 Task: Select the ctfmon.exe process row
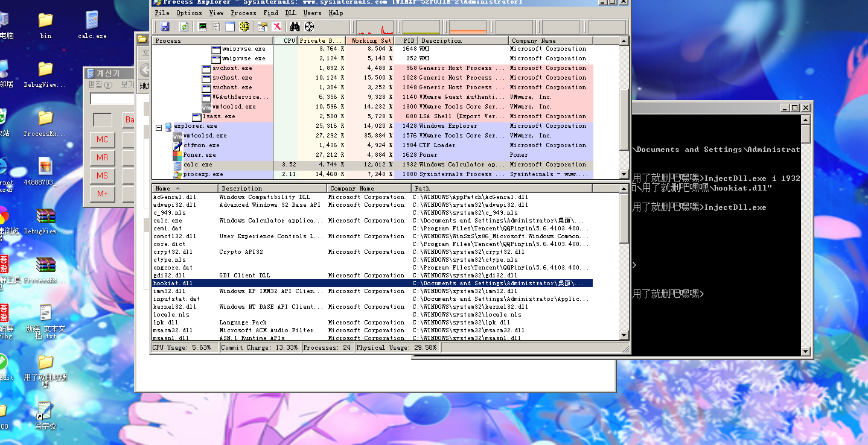tap(372, 145)
